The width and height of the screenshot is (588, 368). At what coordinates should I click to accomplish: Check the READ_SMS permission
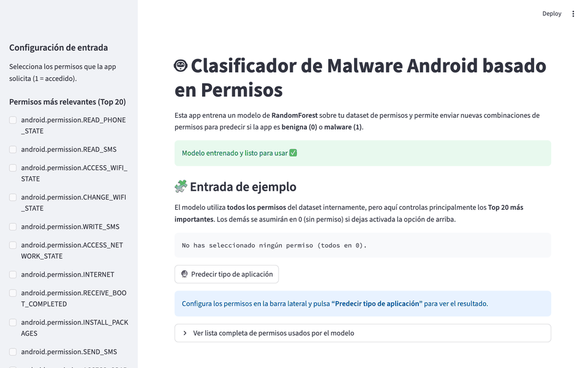pyautogui.click(x=13, y=150)
